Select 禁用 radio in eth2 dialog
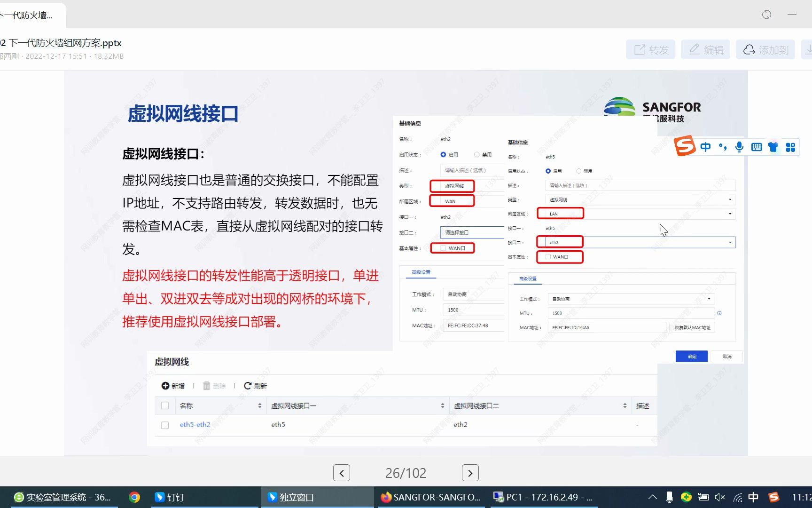Image resolution: width=812 pixels, height=508 pixels. (x=477, y=154)
